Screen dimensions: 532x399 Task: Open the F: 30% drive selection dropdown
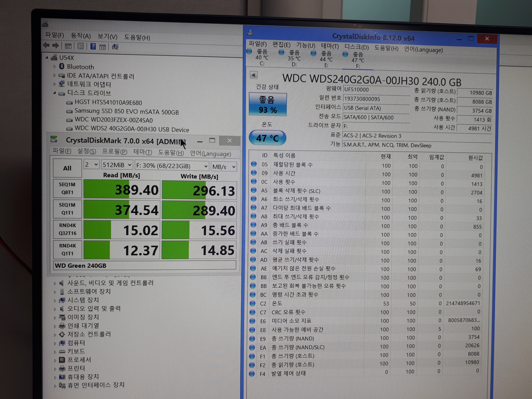172,166
